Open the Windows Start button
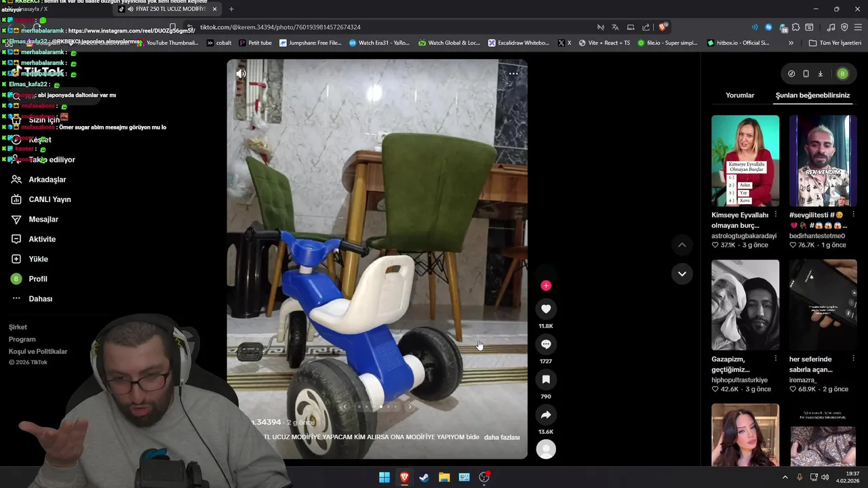The height and width of the screenshot is (488, 868). pyautogui.click(x=384, y=477)
